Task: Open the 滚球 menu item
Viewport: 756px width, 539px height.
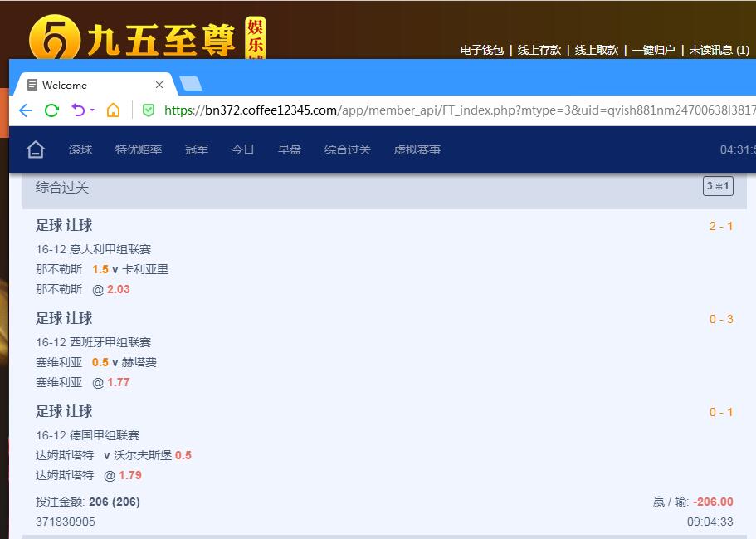Action: (80, 149)
